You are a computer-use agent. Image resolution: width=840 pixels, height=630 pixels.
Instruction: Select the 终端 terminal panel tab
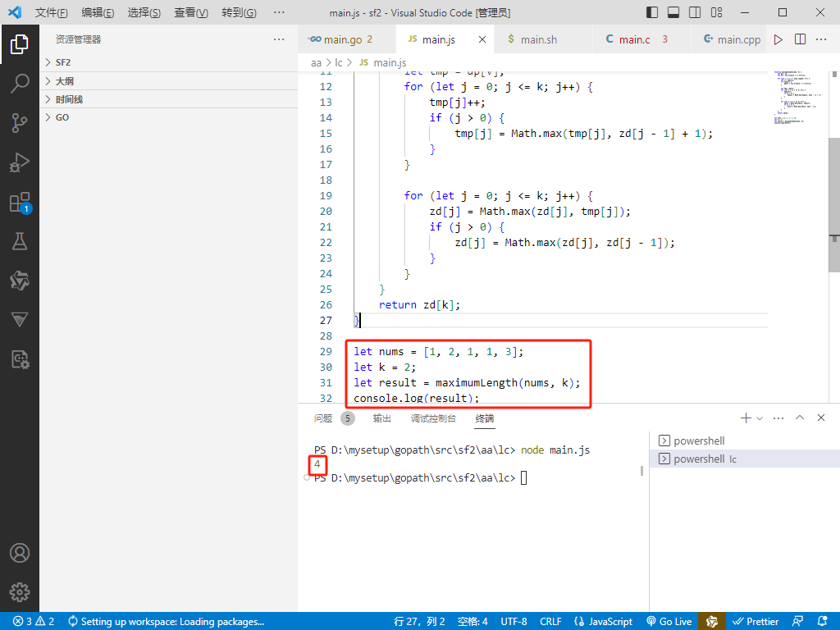pyautogui.click(x=485, y=418)
